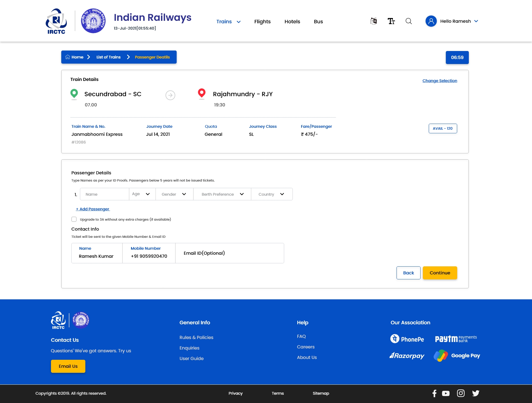Open the Twitter icon in footer
The height and width of the screenshot is (403, 532).
point(476,393)
